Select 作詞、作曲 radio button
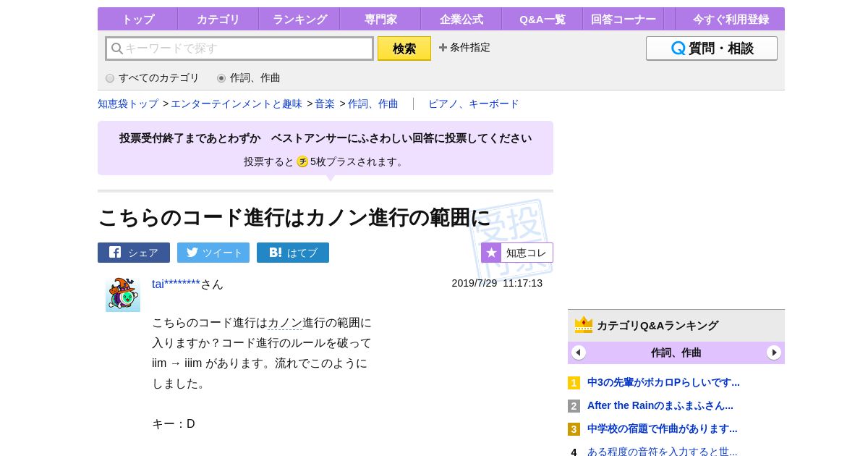Image resolution: width=868 pixels, height=456 pixels. 221,78
